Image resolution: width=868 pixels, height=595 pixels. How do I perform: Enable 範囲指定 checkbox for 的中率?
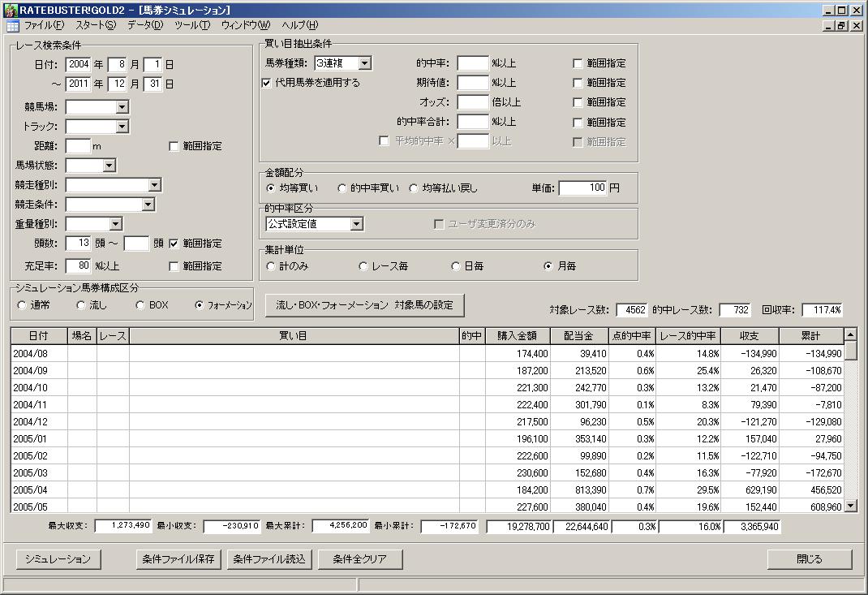(x=578, y=63)
